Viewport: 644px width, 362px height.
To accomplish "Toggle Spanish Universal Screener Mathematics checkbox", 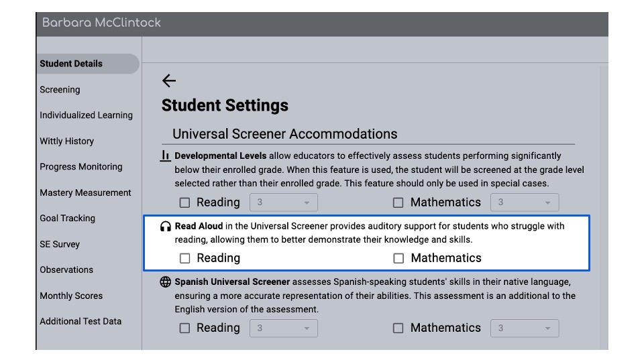I will pos(398,328).
